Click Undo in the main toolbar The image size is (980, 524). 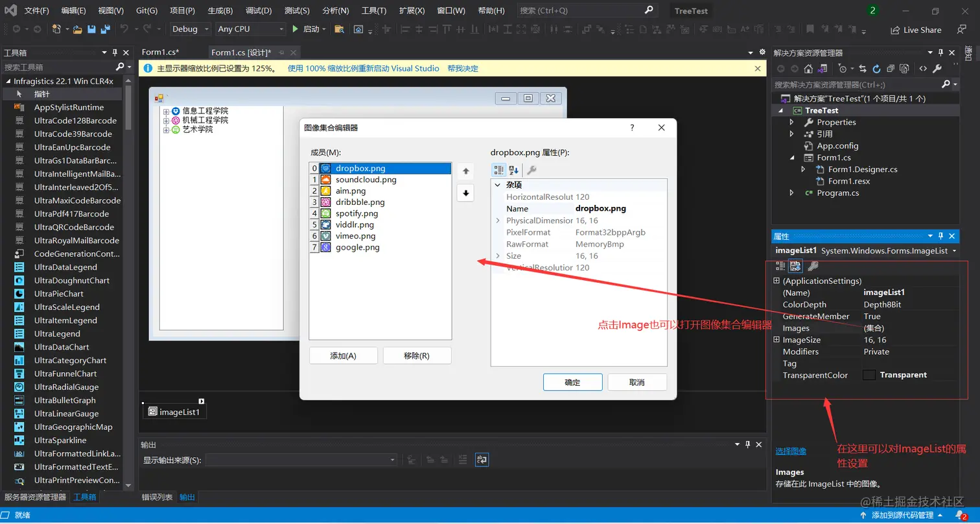124,29
